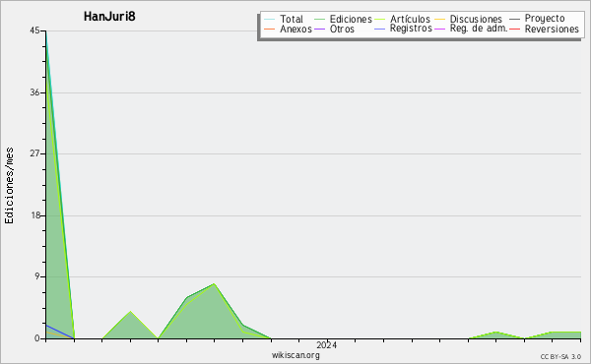591x364 pixels.
Task: Click the 45 y-axis value
Action: tap(34, 30)
